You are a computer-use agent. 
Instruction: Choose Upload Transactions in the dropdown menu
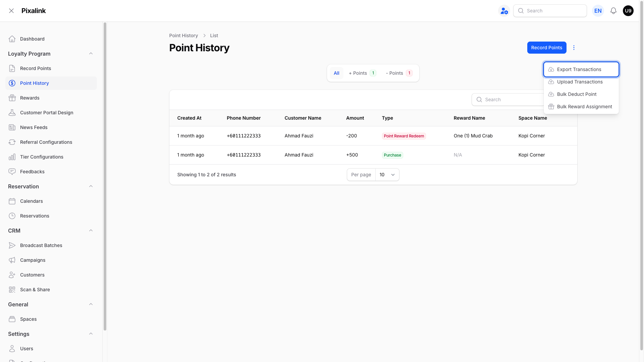pos(581,82)
